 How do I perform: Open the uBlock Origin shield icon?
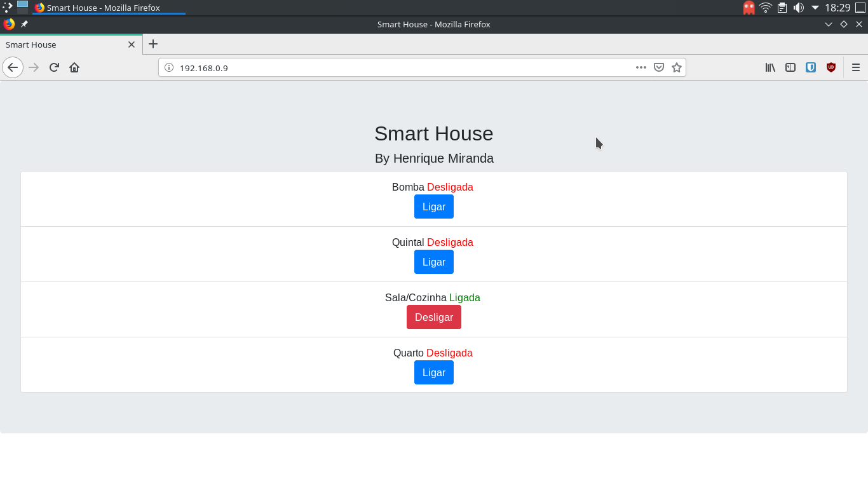coord(831,67)
